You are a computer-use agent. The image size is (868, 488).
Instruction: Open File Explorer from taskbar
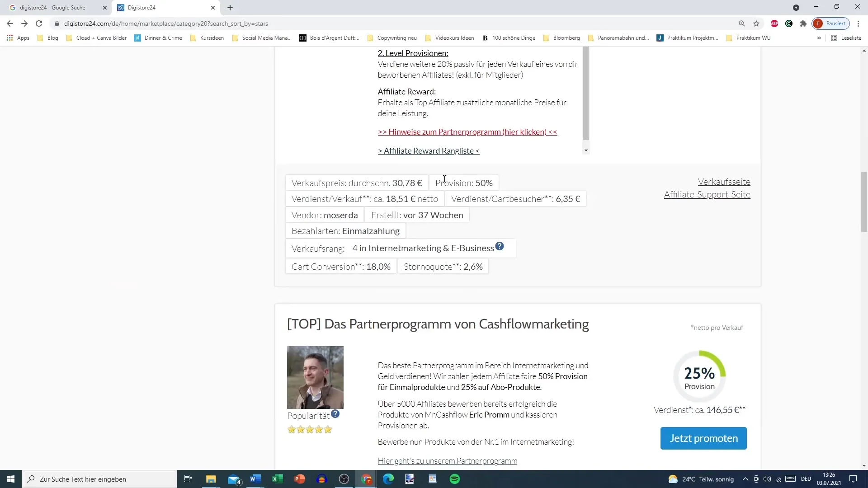tap(211, 479)
